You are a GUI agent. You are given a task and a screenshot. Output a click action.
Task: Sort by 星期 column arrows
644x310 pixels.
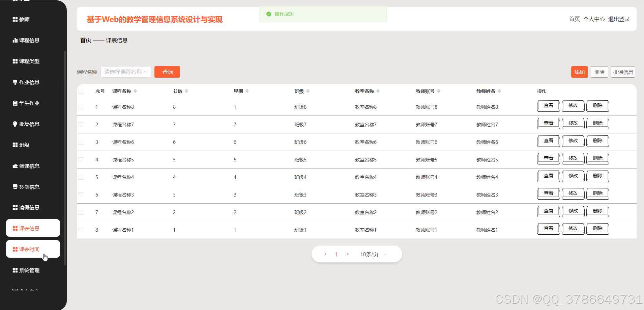[247, 91]
